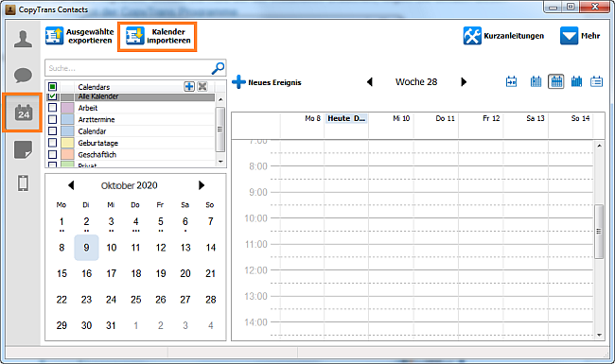Open Kurzanleitungen quick guides
This screenshot has height=364, width=615.
pos(503,36)
